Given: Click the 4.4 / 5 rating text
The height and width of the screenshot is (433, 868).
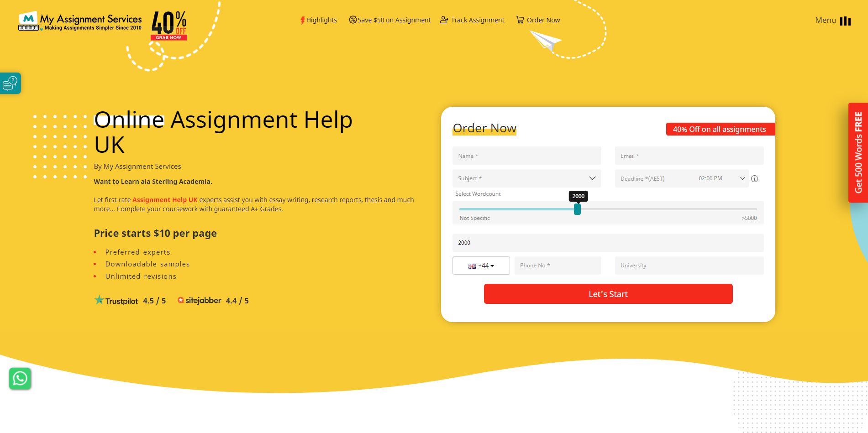Looking at the screenshot, I should point(237,301).
